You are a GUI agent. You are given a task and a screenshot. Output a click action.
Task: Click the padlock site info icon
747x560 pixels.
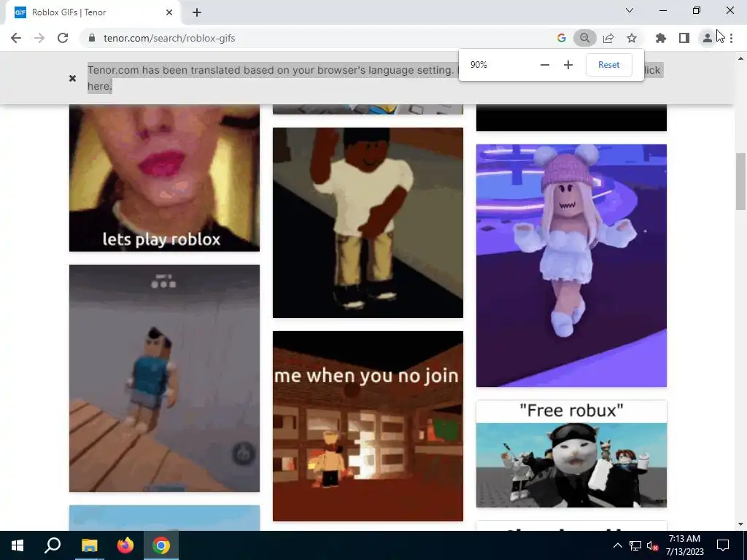coord(92,38)
